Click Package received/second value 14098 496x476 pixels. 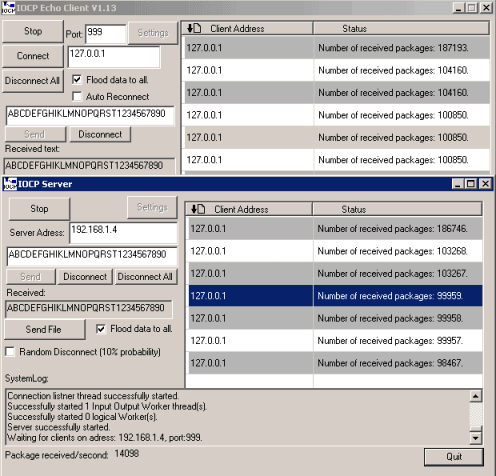click(127, 454)
